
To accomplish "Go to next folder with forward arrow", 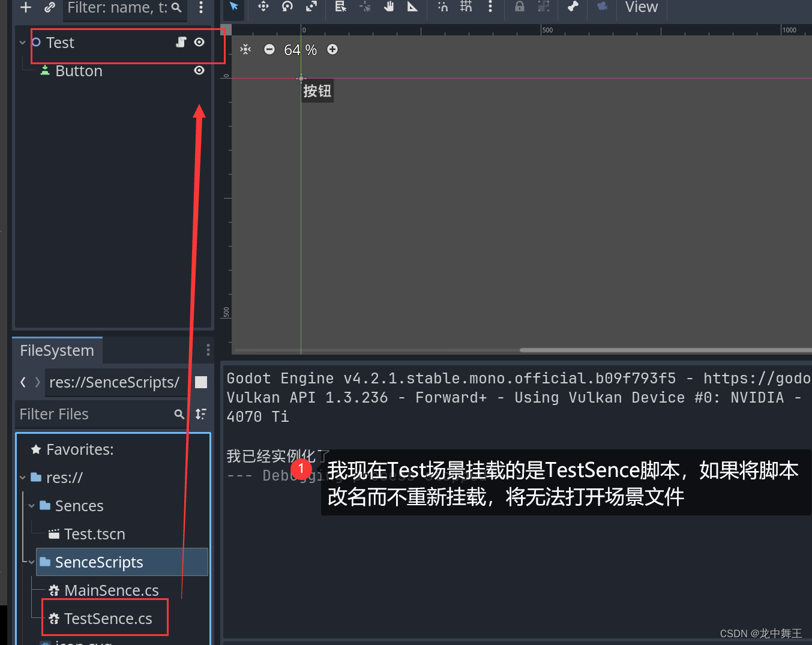I will (x=38, y=382).
